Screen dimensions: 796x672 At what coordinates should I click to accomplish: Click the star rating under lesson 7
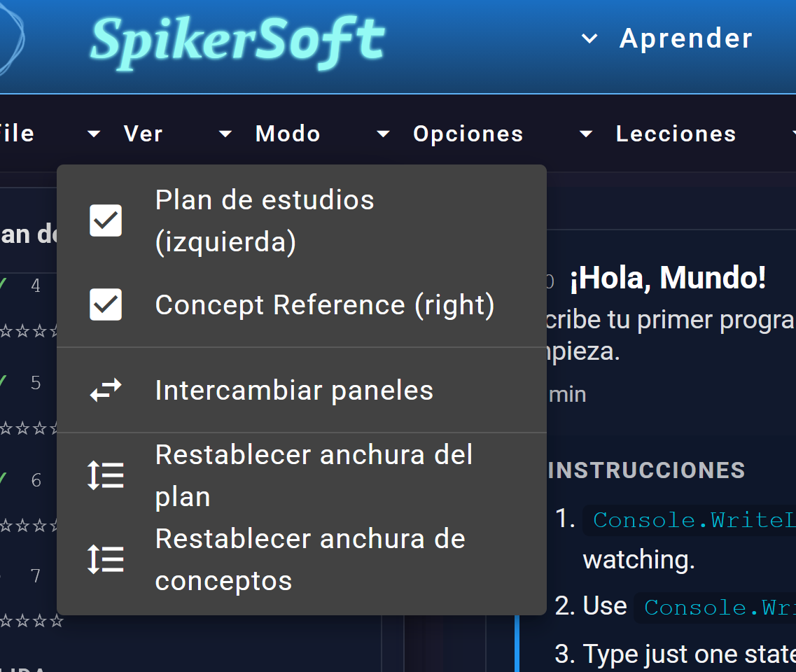32,620
